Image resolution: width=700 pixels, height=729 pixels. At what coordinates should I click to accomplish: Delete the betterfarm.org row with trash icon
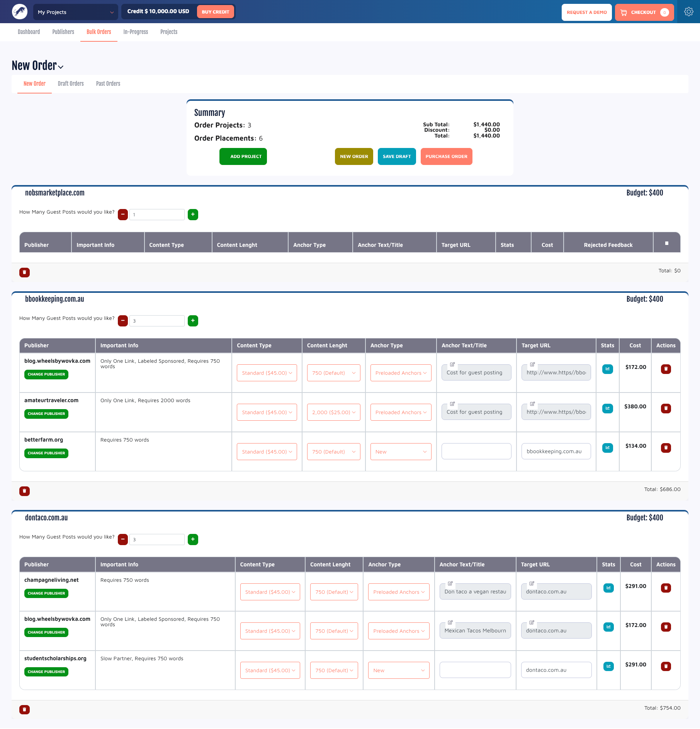[x=666, y=448]
